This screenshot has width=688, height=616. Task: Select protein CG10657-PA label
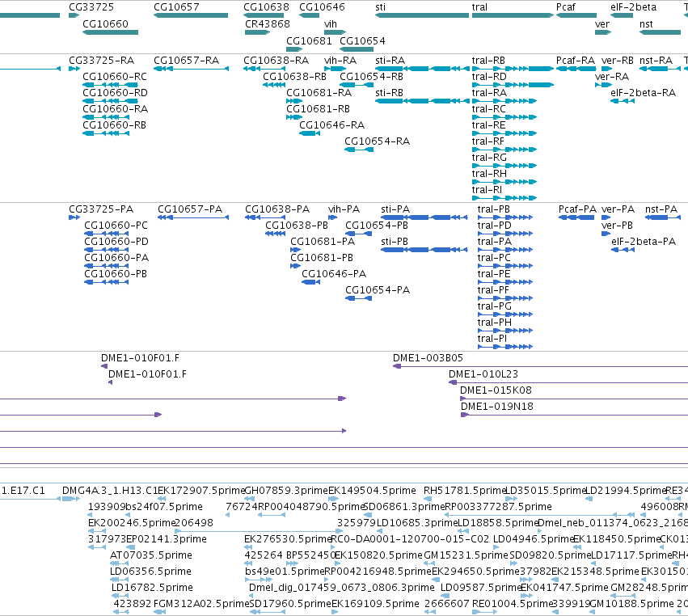click(190, 209)
